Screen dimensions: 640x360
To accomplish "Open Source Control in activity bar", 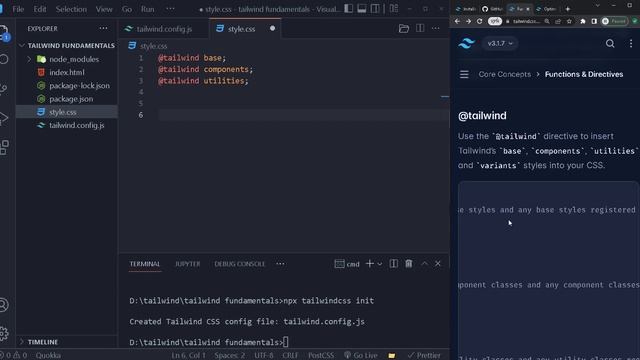I will click(3, 88).
